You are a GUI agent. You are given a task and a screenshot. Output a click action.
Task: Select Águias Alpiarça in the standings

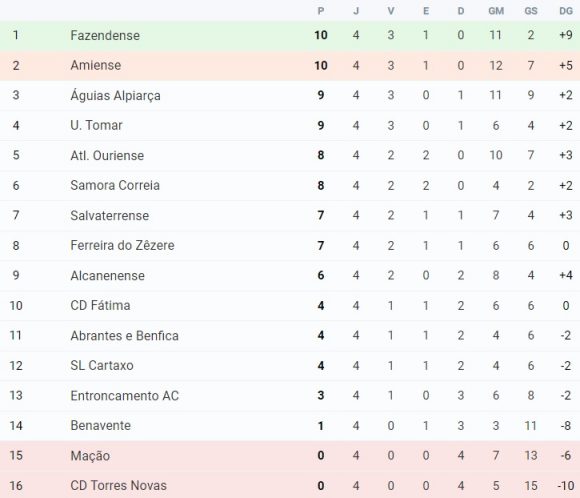115,95
